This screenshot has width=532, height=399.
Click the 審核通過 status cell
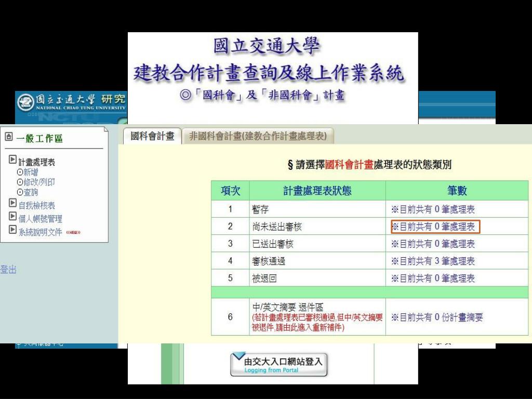point(317,261)
